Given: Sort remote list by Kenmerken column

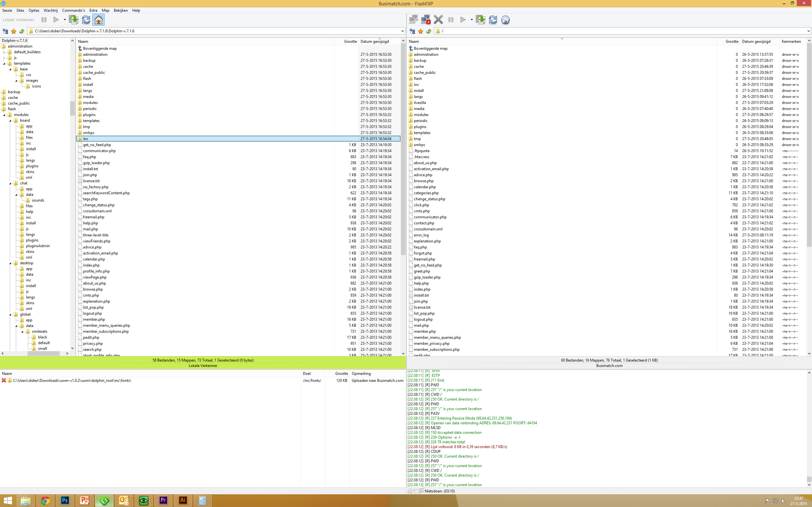Looking at the screenshot, I should point(791,42).
